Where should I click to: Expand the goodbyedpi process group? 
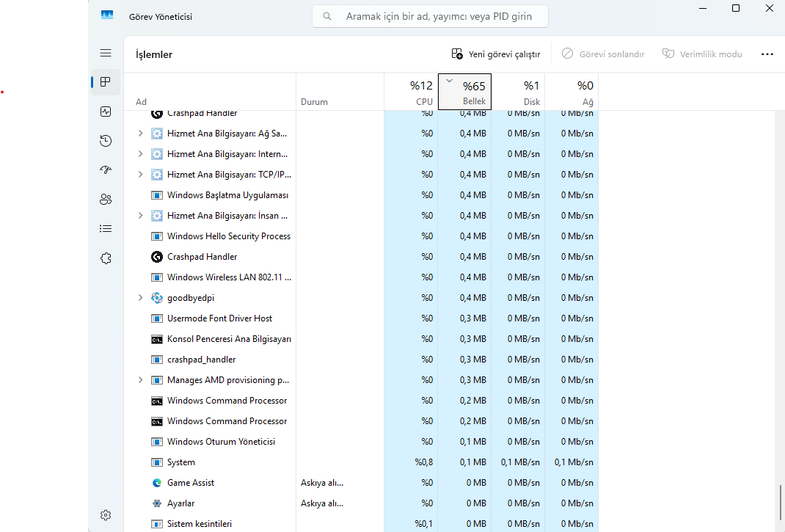coord(140,298)
